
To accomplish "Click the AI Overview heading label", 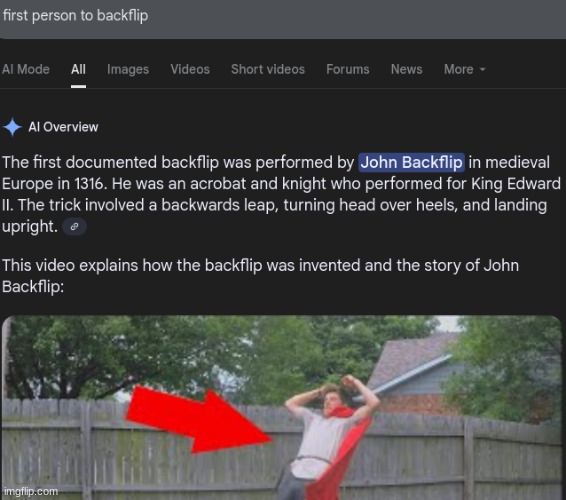I will pyautogui.click(x=63, y=127).
